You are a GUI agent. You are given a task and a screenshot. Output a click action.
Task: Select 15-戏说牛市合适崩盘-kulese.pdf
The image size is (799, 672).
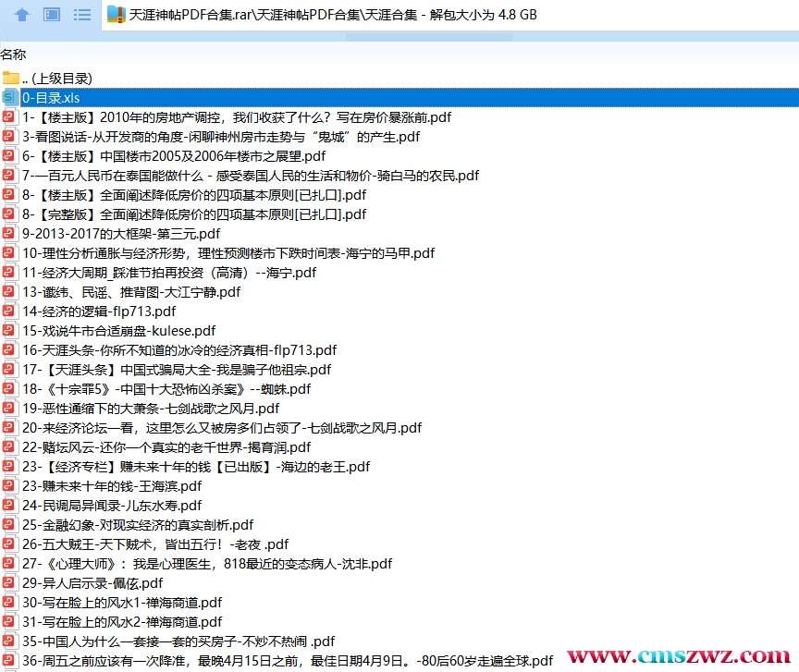coord(118,331)
